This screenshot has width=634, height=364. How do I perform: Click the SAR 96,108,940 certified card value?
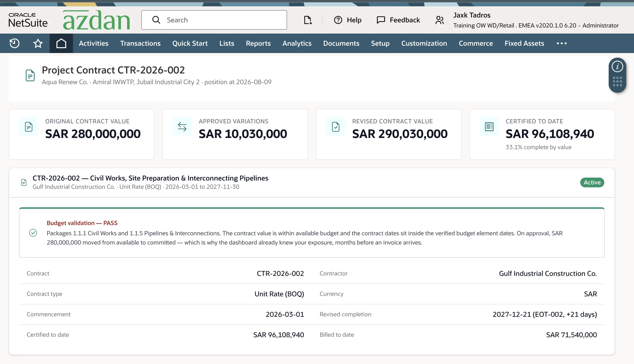pos(550,134)
